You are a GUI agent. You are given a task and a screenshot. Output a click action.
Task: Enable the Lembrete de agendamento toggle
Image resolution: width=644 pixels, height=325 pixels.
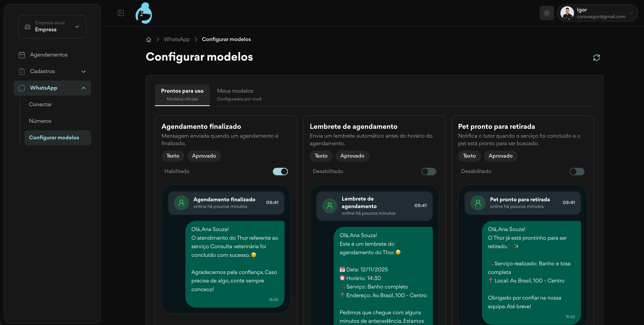(429, 171)
